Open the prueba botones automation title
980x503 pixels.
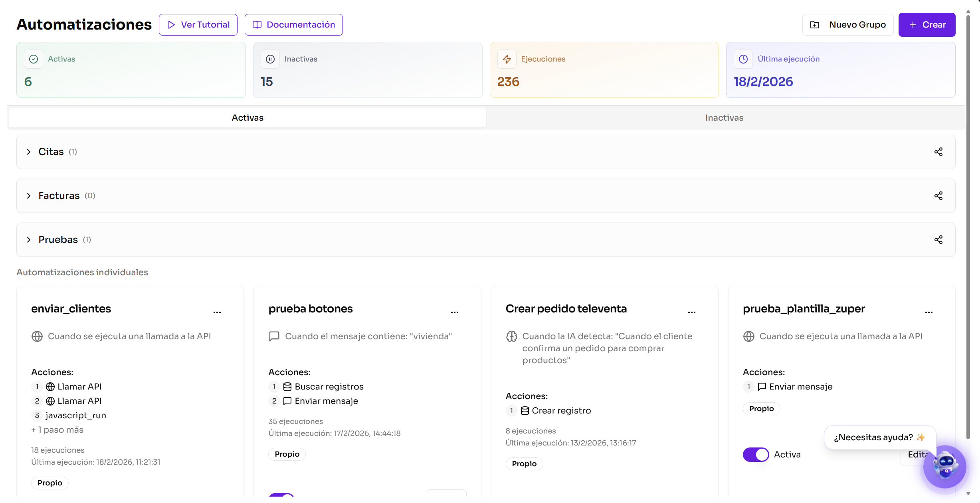[311, 309]
